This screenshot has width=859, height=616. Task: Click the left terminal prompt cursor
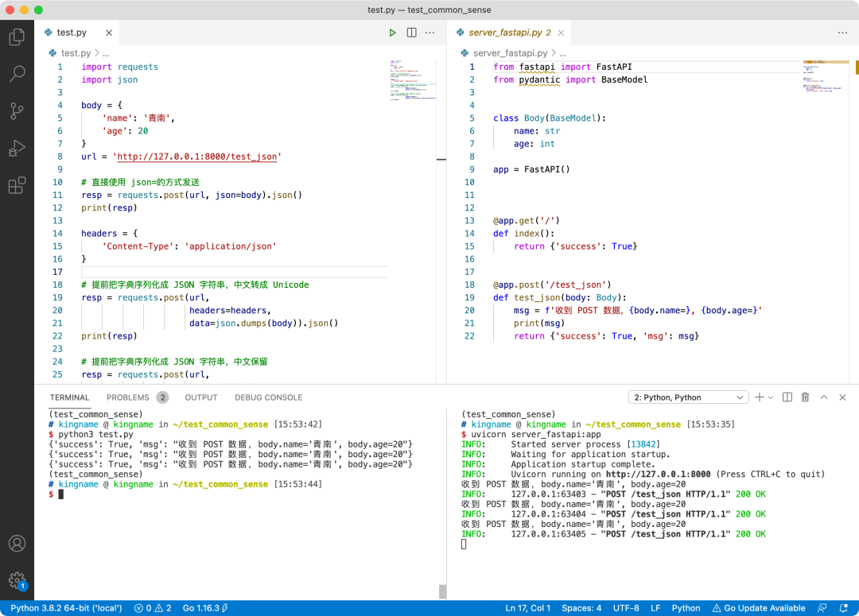pos(60,494)
